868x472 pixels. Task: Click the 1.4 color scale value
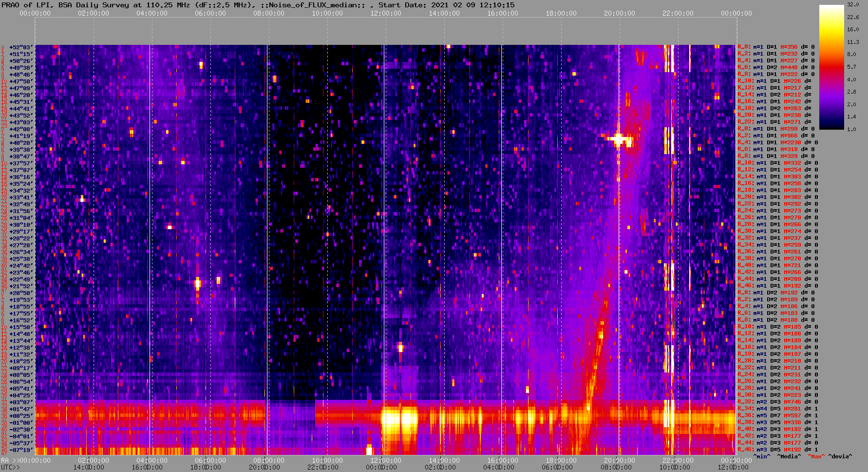point(851,117)
